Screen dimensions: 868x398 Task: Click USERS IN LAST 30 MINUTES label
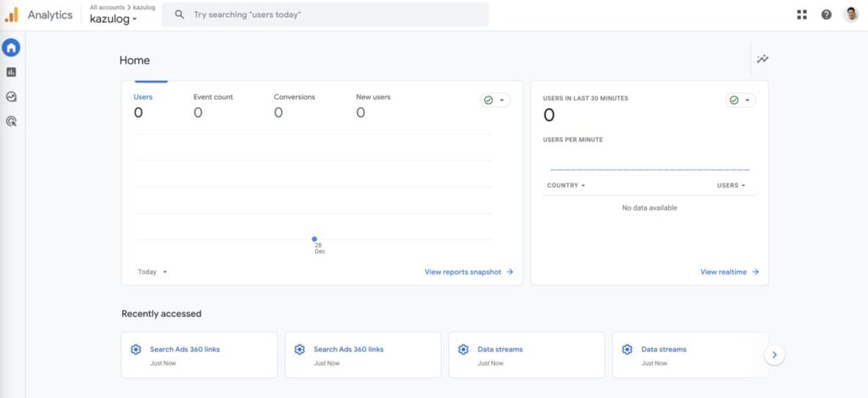point(586,98)
